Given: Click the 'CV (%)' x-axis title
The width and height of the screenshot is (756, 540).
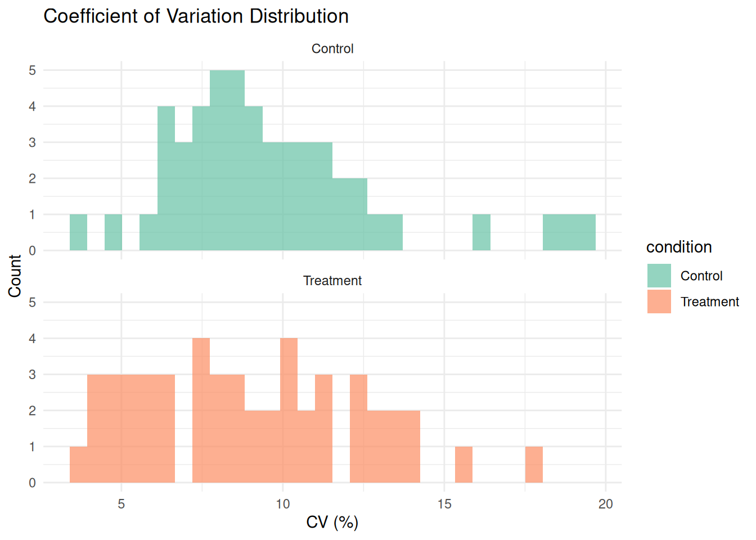Looking at the screenshot, I should click(332, 522).
